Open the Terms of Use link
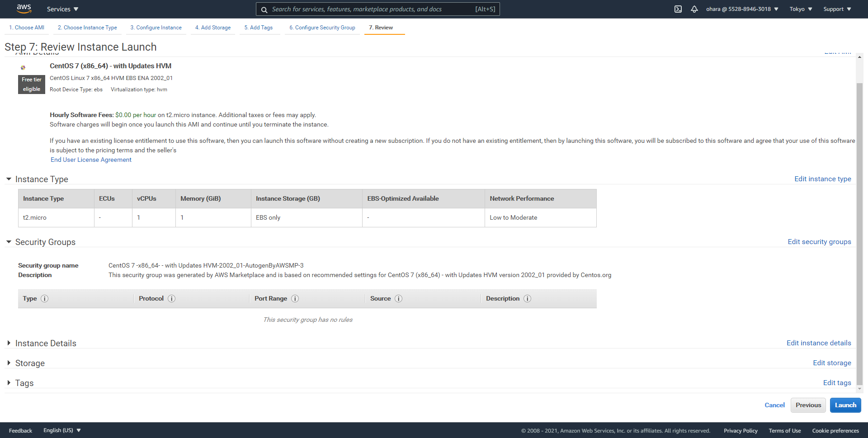This screenshot has height=438, width=868. pyautogui.click(x=784, y=431)
